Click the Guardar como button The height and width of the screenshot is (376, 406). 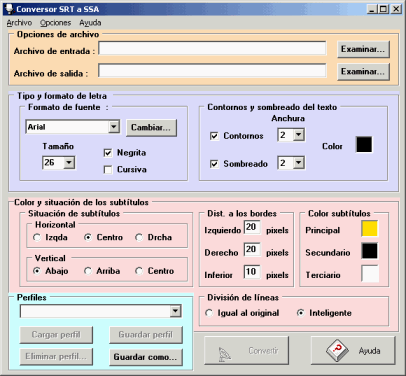[146, 357]
